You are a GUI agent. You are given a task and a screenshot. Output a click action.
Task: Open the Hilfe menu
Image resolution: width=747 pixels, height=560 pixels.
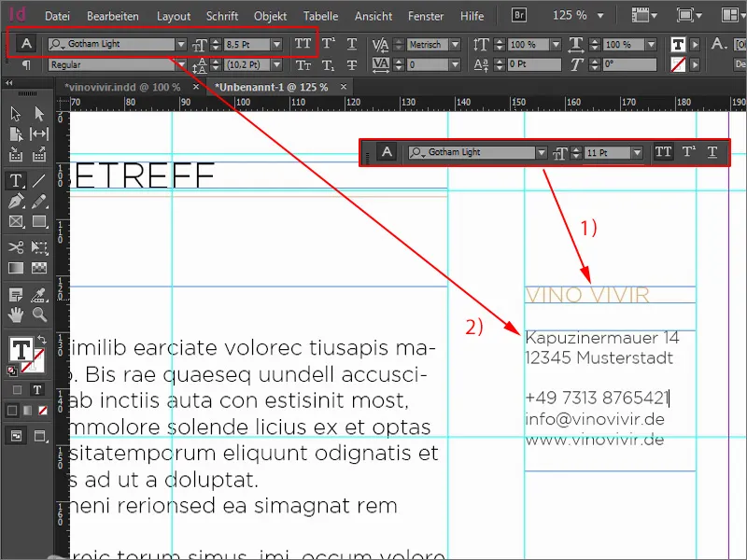(472, 16)
